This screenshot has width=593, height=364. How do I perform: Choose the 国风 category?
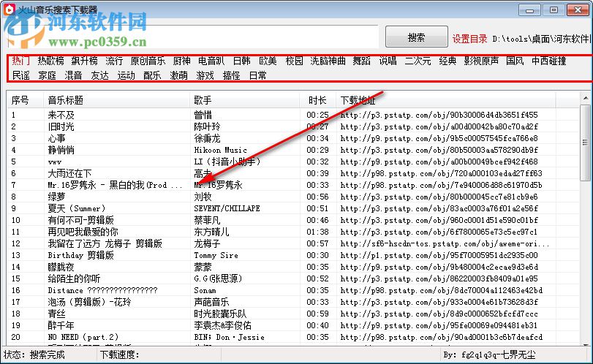pos(515,61)
